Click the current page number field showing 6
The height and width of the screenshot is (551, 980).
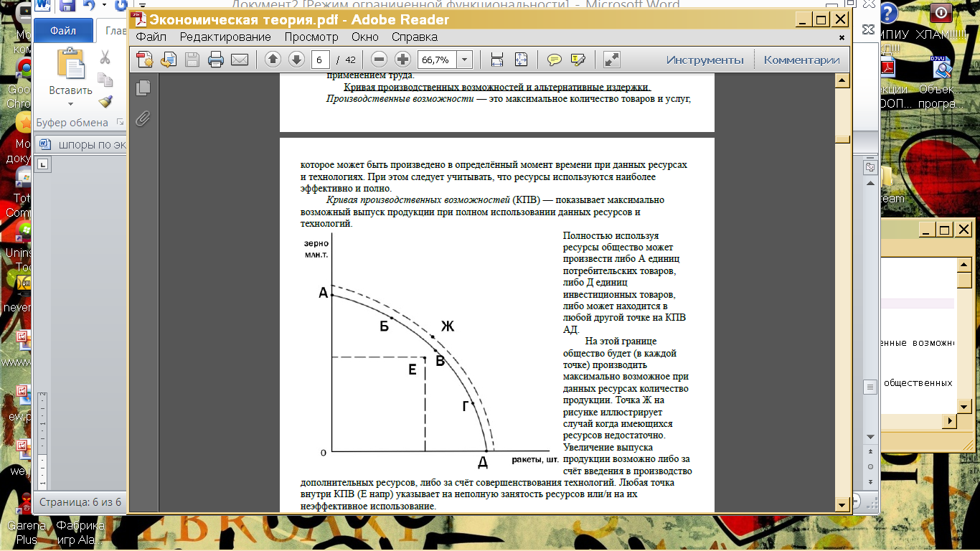tap(322, 60)
